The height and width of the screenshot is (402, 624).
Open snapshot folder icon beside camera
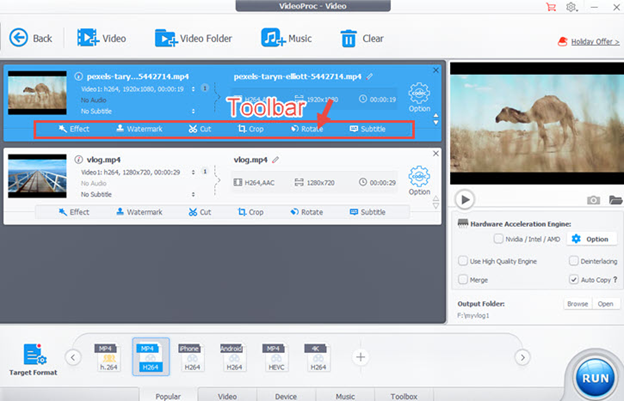[x=616, y=199]
